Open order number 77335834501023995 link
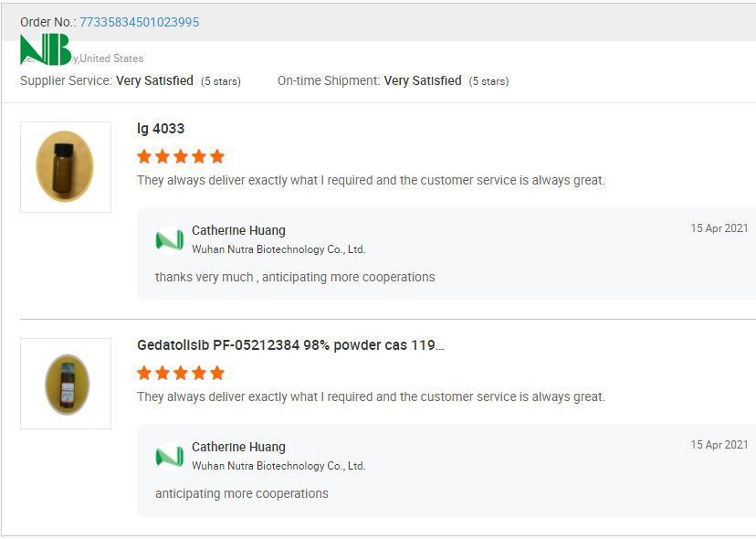Image resolution: width=756 pixels, height=539 pixels. click(x=139, y=22)
